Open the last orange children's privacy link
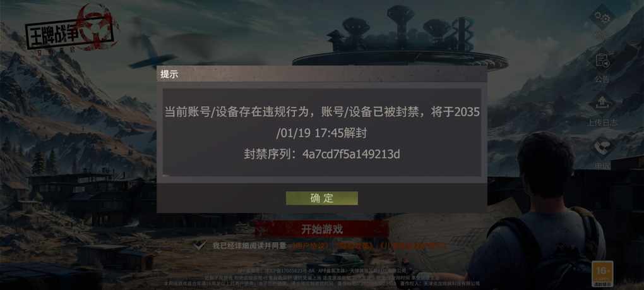The image size is (644, 290). [x=413, y=246]
